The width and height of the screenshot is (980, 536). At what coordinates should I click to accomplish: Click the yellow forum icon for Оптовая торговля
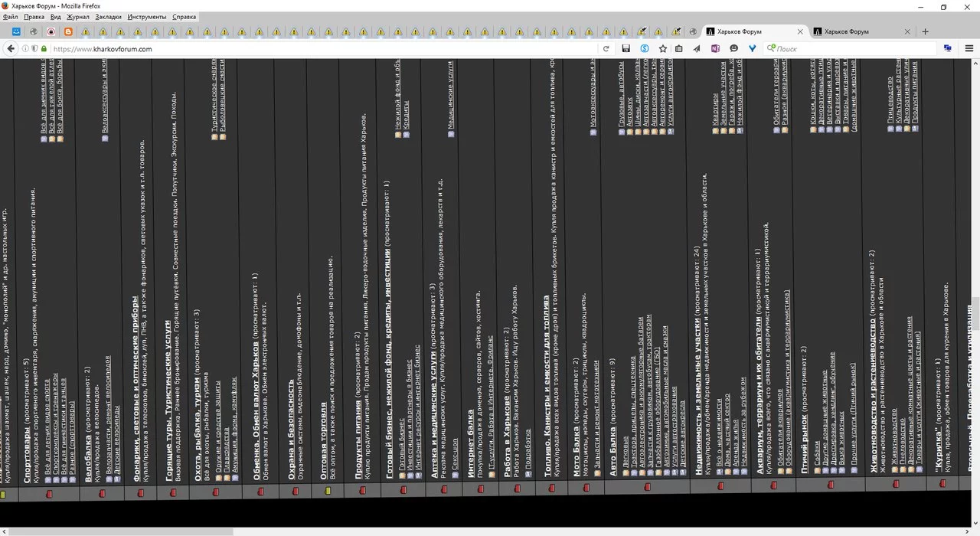pos(328,490)
